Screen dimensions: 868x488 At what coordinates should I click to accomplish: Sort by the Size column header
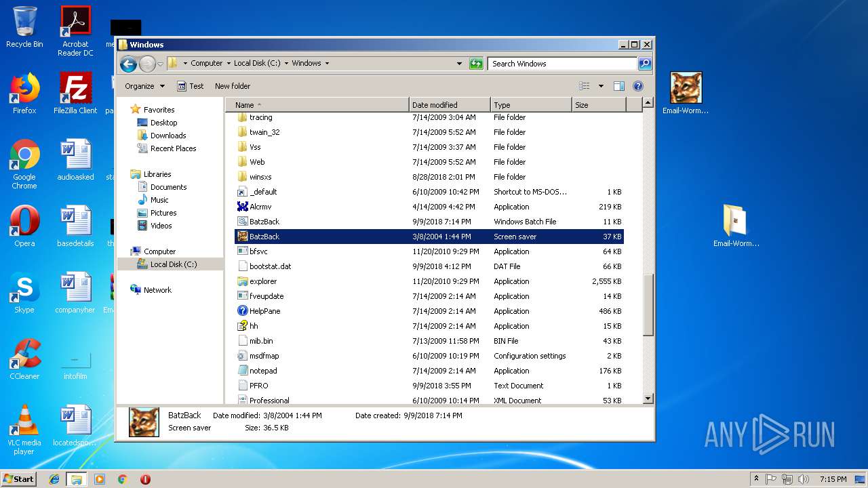point(599,105)
